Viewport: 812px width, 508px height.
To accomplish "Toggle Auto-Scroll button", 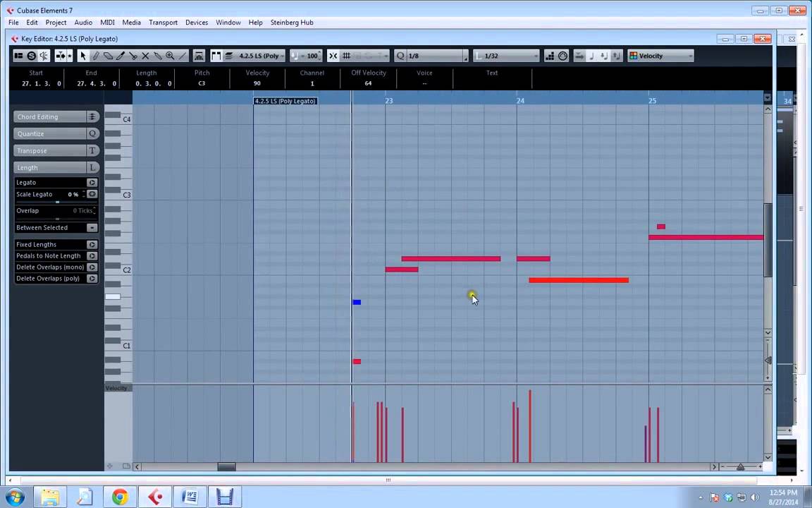I will [x=61, y=56].
